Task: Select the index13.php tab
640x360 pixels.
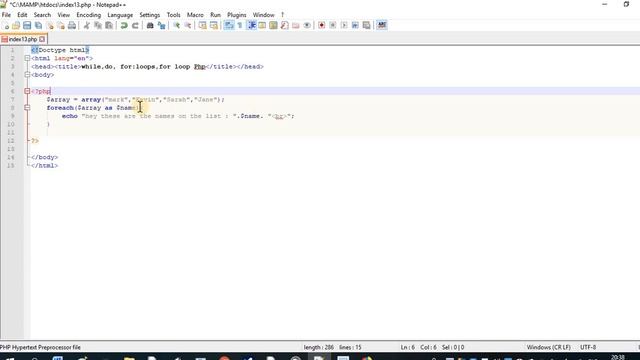Action: [23, 39]
